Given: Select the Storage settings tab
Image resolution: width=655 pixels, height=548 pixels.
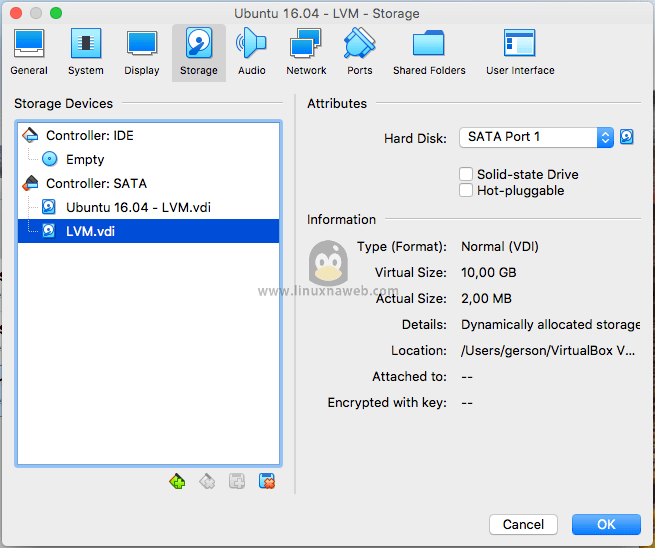Looking at the screenshot, I should coord(199,53).
